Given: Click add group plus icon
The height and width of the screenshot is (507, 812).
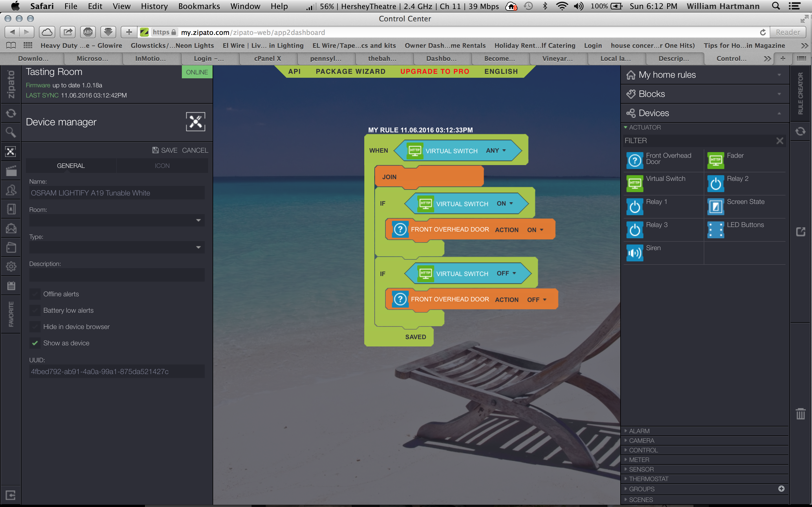Looking at the screenshot, I should 781,489.
